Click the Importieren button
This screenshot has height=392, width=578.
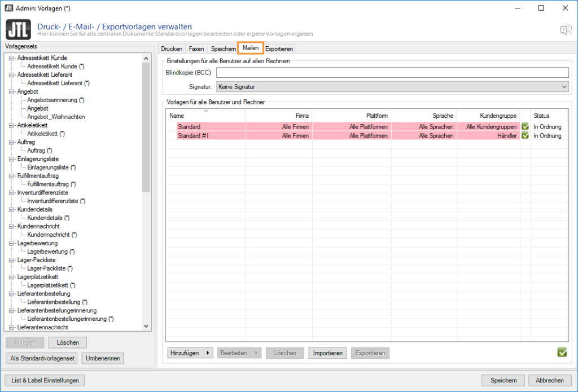coord(328,353)
